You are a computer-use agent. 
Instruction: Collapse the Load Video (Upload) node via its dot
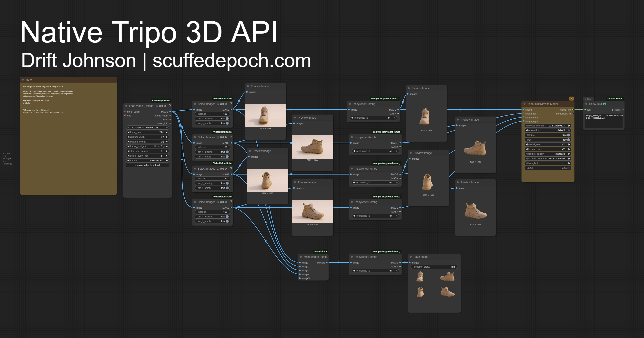(126, 106)
